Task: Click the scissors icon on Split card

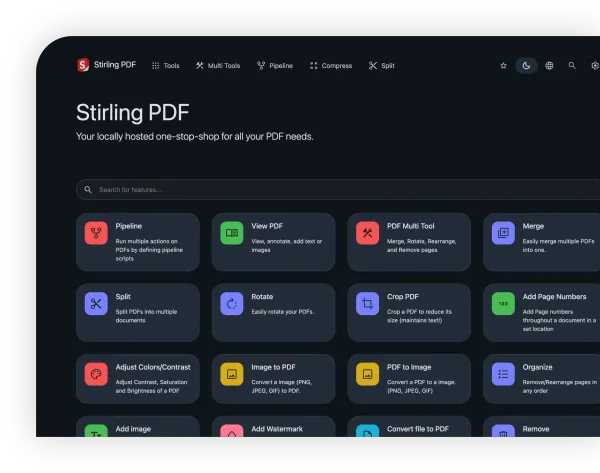Action: tap(96, 303)
